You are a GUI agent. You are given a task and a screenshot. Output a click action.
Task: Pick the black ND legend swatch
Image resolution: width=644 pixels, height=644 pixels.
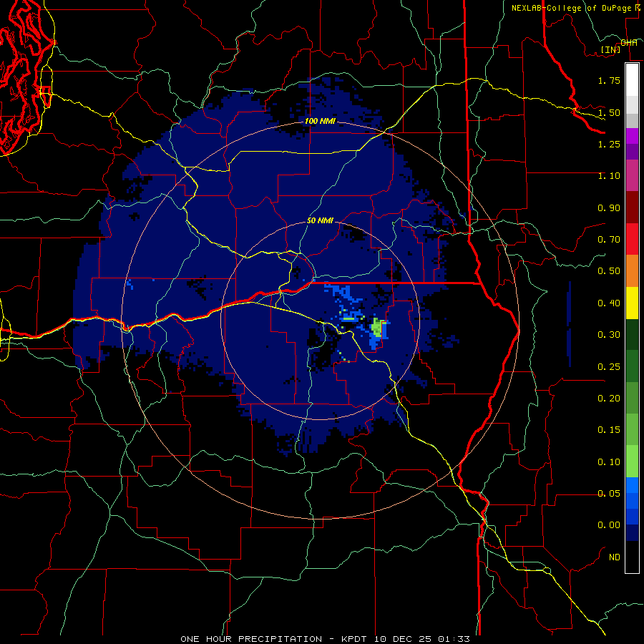pyautogui.click(x=632, y=557)
